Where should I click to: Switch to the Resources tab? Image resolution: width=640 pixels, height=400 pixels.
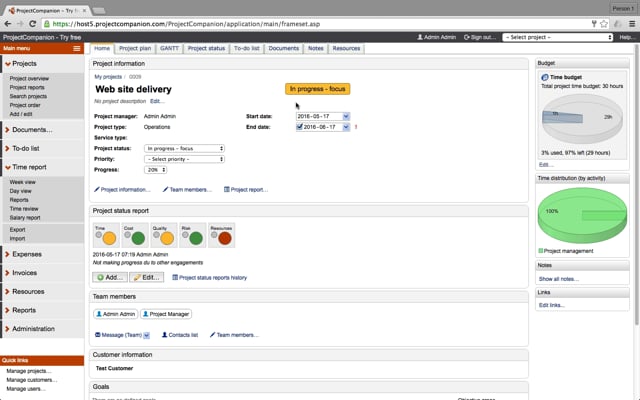[346, 48]
